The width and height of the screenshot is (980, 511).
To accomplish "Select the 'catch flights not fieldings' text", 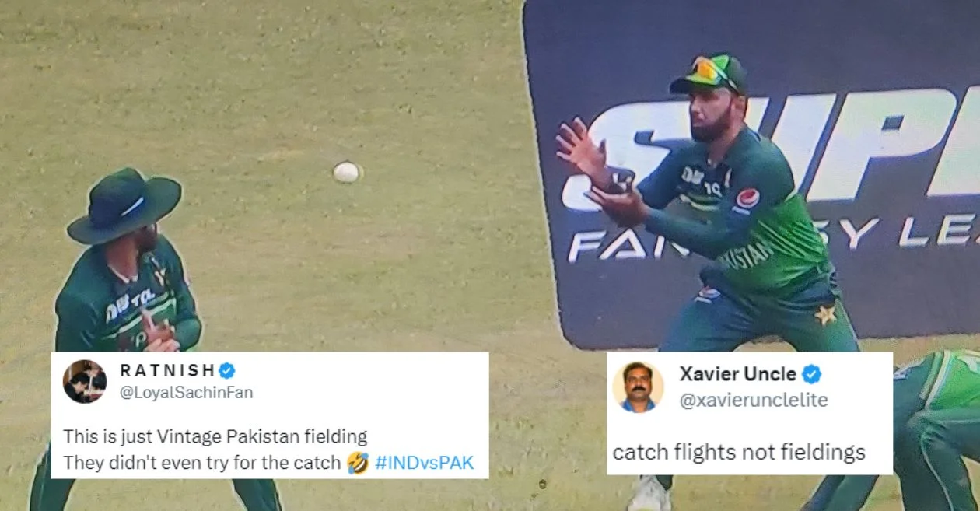I will point(739,453).
